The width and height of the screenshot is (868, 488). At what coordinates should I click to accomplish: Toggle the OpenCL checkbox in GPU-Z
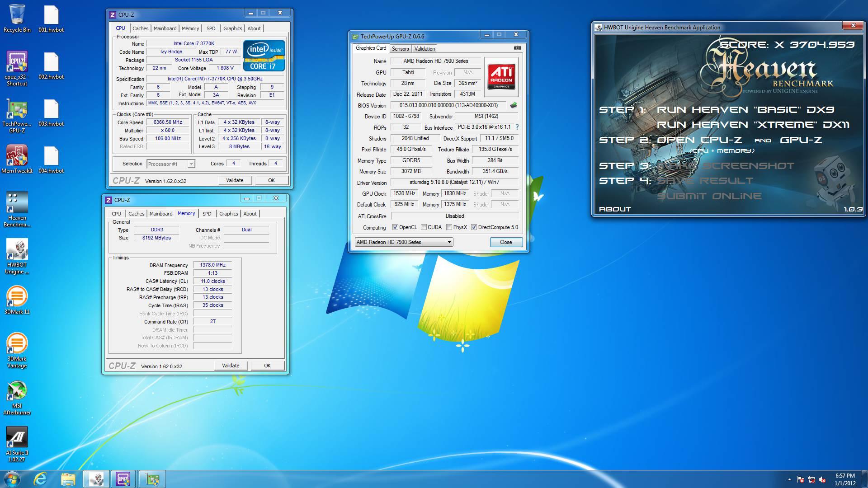[x=395, y=227]
